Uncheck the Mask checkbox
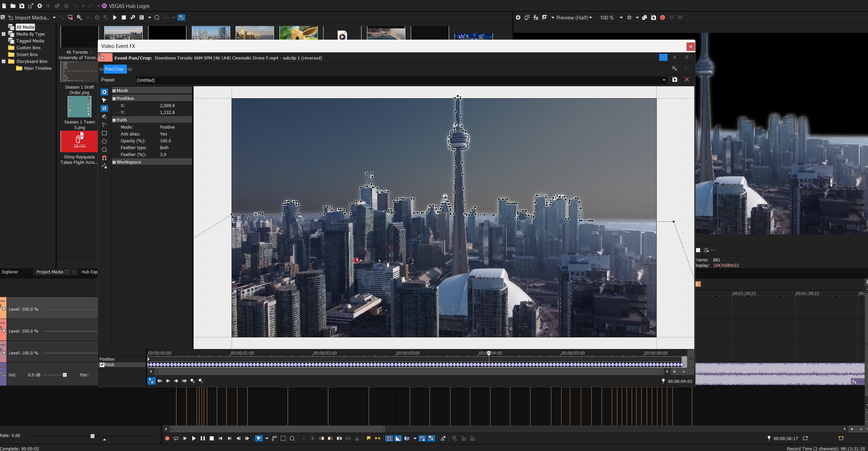The width and height of the screenshot is (868, 451). pos(102,365)
